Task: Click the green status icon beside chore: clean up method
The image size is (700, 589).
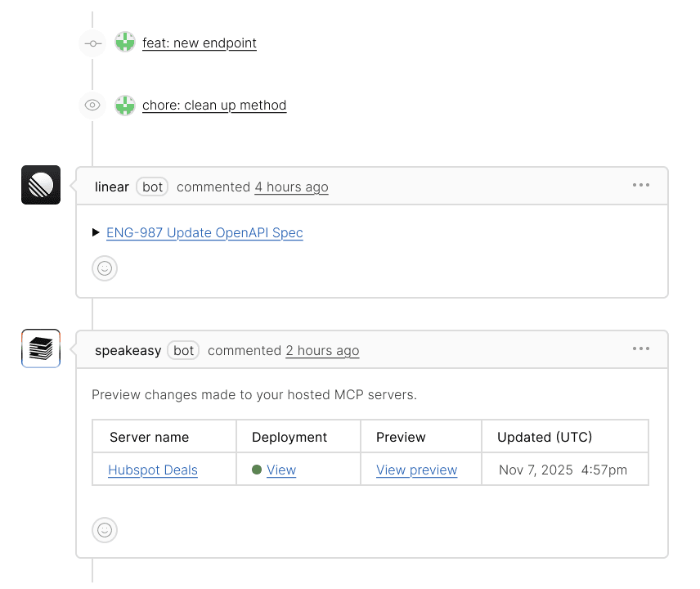Action: click(124, 105)
